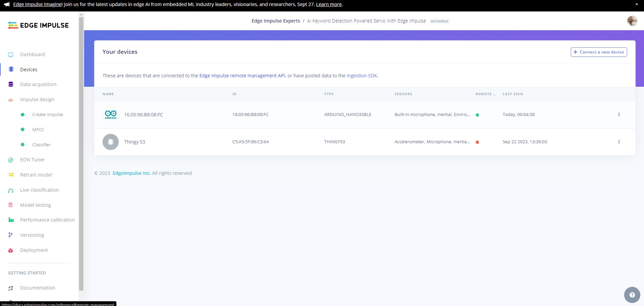Open Retrain model page
The image size is (644, 306).
tap(36, 175)
